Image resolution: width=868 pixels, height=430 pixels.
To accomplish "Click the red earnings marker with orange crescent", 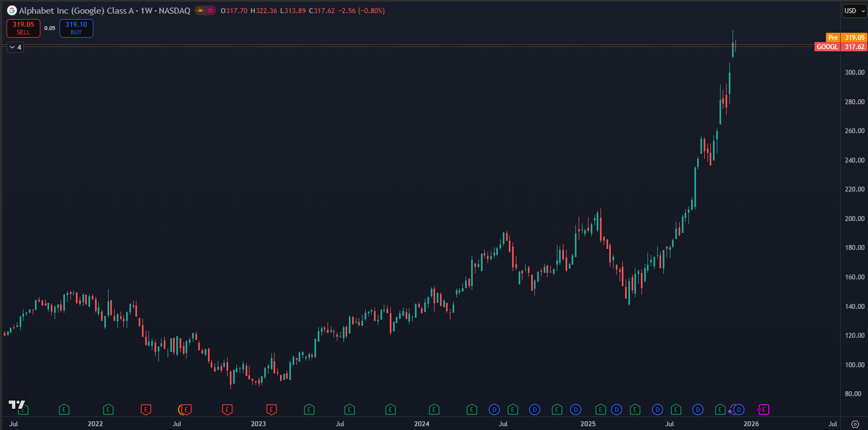I will tap(185, 409).
